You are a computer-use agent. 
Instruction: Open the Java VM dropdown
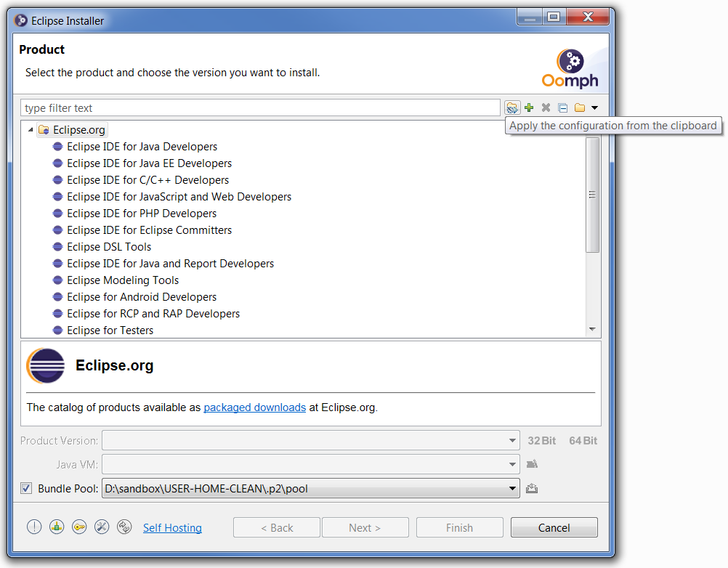(514, 464)
